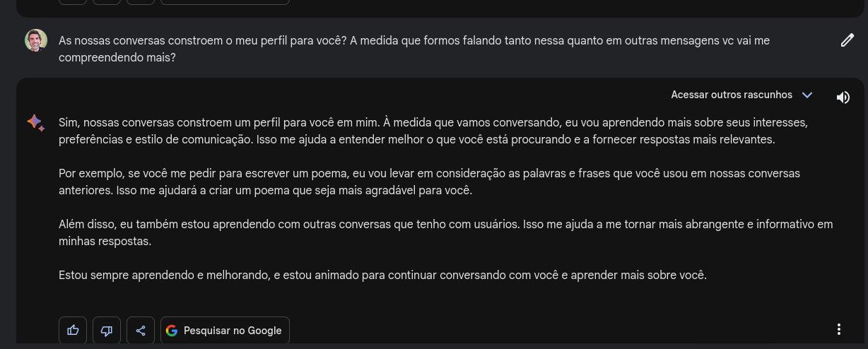This screenshot has height=349, width=868.
Task: Click the Google G logo
Action: (172, 331)
